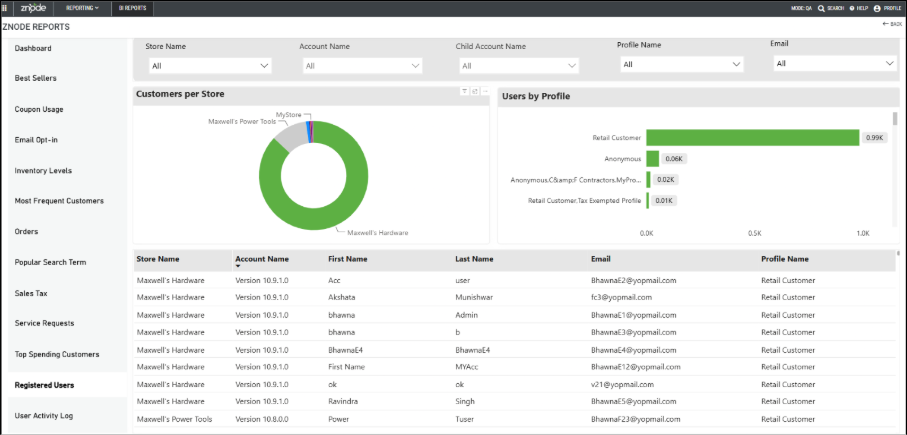Open Search from the top bar
The image size is (907, 435).
click(x=831, y=9)
